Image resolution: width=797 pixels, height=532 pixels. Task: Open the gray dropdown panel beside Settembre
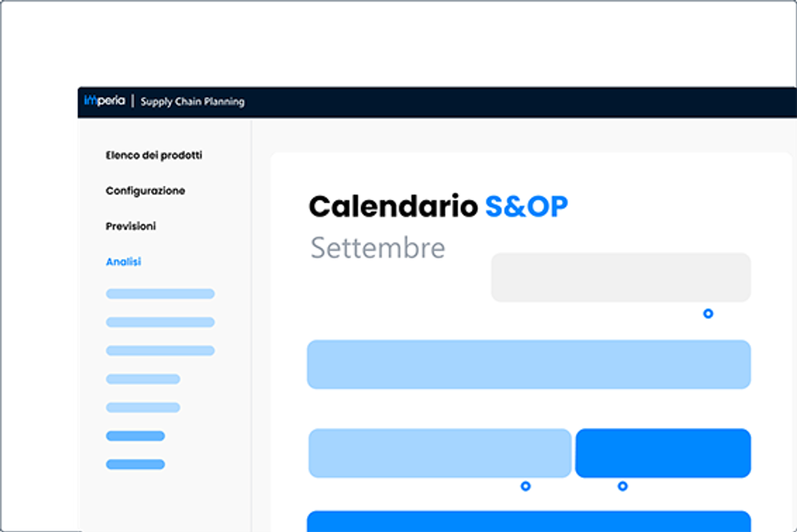621,277
